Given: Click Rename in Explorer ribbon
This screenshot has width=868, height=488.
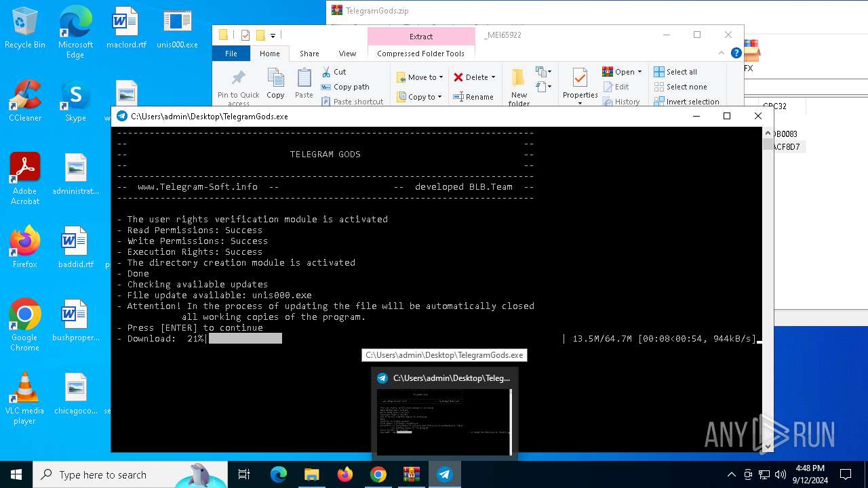Looking at the screenshot, I should [x=474, y=97].
